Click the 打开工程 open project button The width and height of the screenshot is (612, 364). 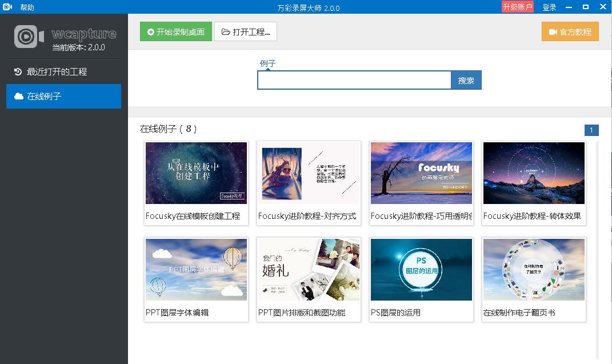(x=246, y=31)
